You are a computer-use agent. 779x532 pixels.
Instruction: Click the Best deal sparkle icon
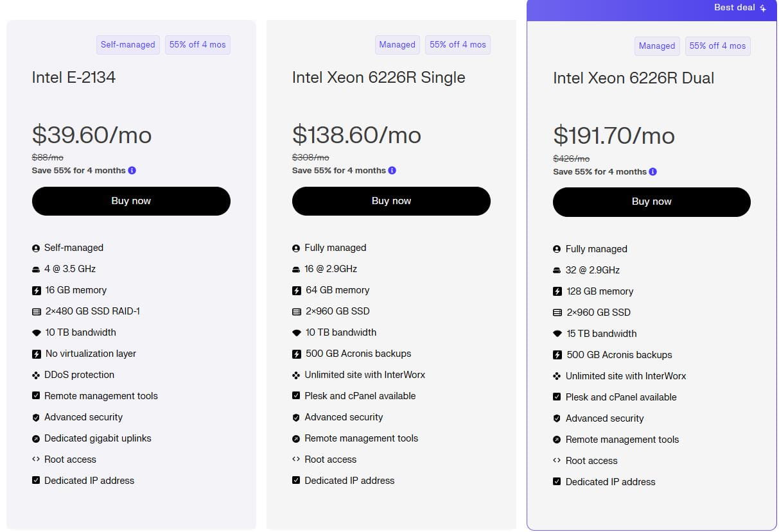[x=762, y=8]
